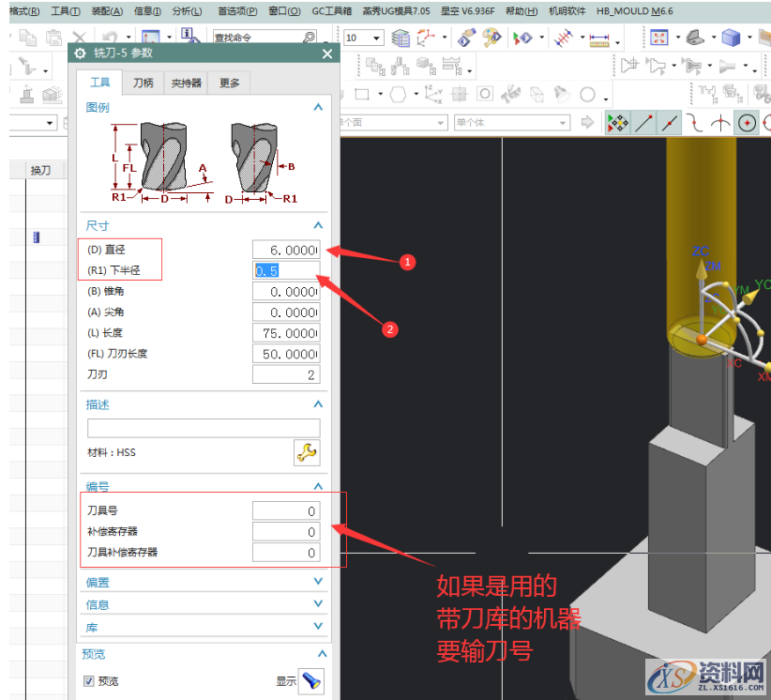Click the fit view icon in toolbar
Image resolution: width=771 pixels, height=700 pixels.
coord(658,38)
